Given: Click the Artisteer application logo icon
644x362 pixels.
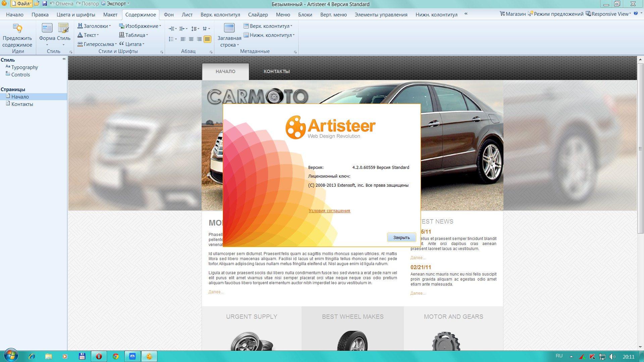Looking at the screenshot, I should (4, 4).
